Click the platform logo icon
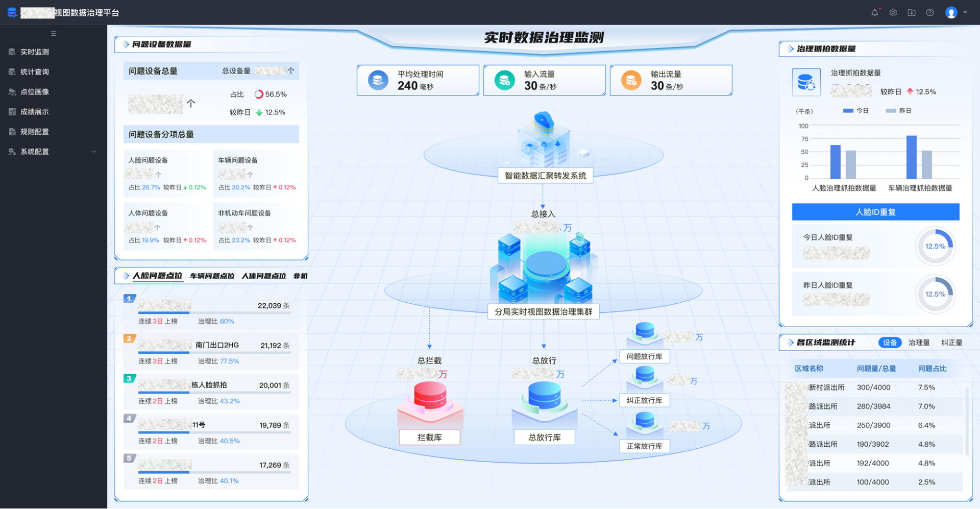Image resolution: width=980 pixels, height=509 pixels. (12, 12)
